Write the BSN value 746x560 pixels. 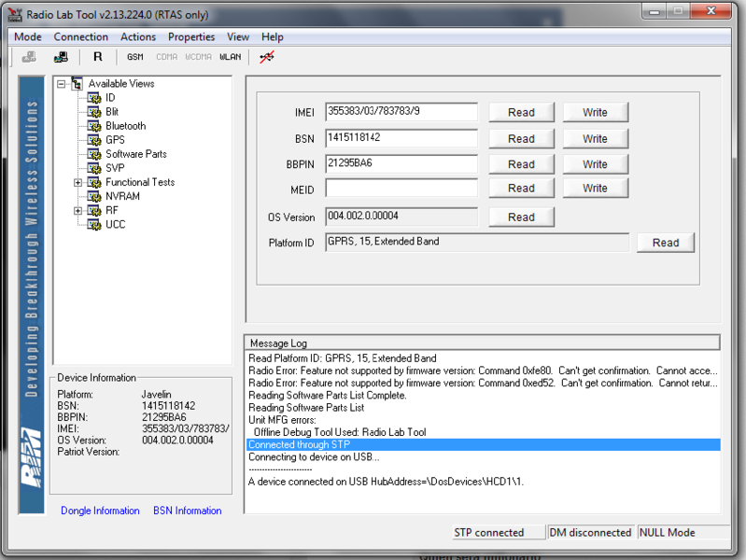[x=595, y=138]
